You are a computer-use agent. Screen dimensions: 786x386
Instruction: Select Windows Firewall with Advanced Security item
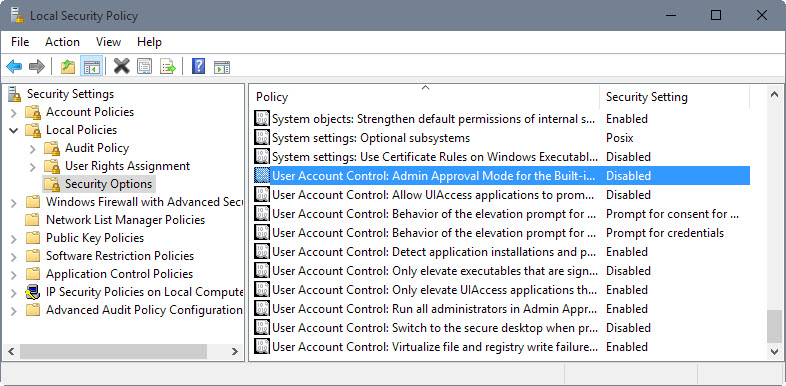(144, 202)
